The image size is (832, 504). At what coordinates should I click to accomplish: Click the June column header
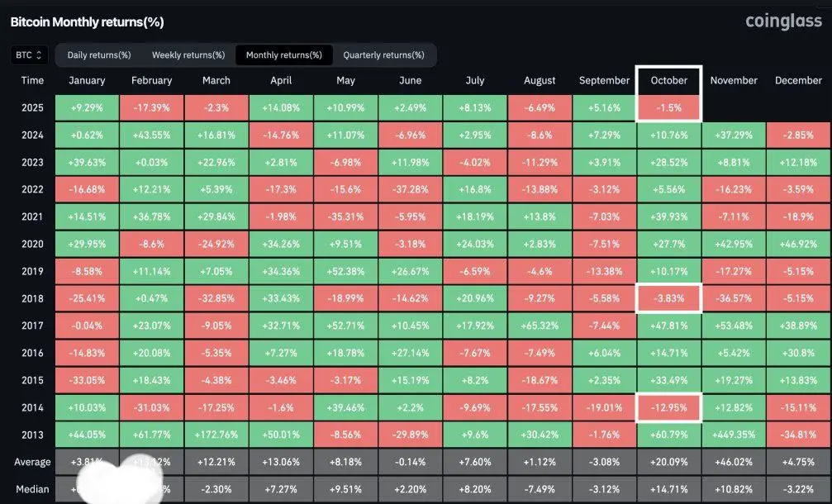(x=410, y=81)
